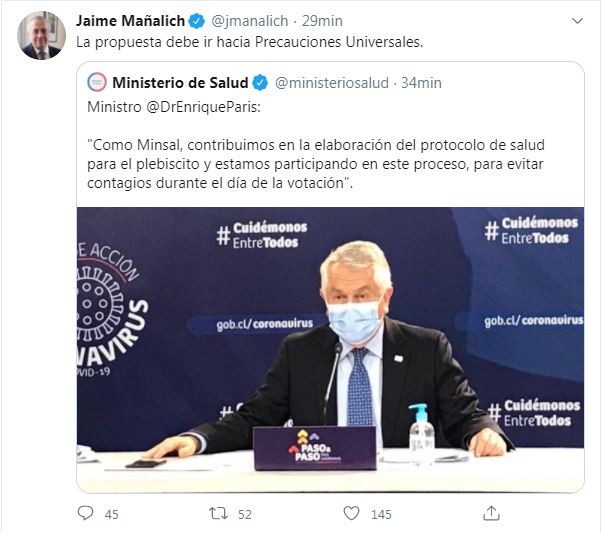The width and height of the screenshot is (602, 533).
Task: Open the share tweet icon
Action: point(491,513)
